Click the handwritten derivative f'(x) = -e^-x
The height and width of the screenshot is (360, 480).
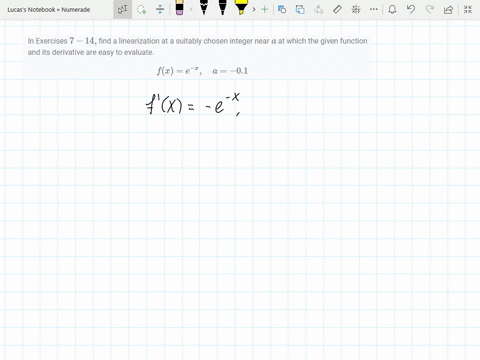193,104
